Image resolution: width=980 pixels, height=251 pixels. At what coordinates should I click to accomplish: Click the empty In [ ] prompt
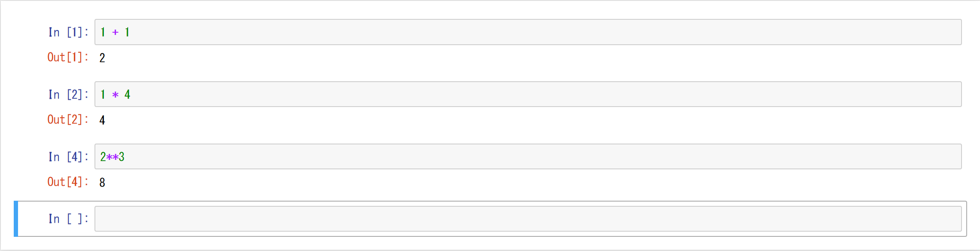(x=68, y=219)
